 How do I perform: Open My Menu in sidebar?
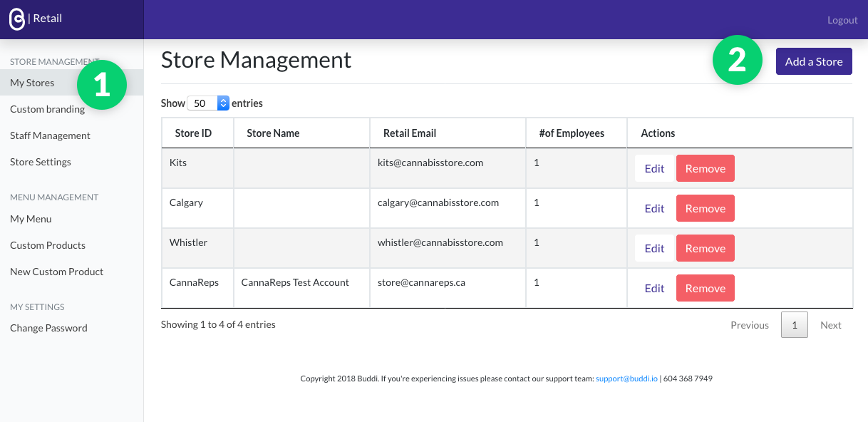click(x=31, y=219)
